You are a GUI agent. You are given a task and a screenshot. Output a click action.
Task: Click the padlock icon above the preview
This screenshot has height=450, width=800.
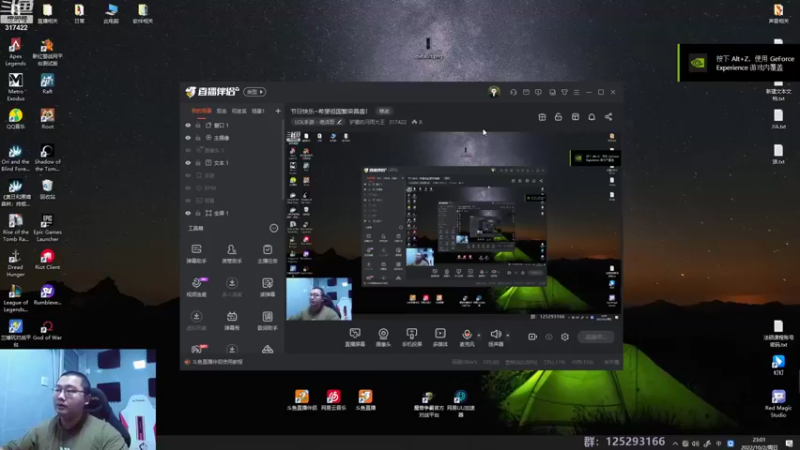(558, 117)
